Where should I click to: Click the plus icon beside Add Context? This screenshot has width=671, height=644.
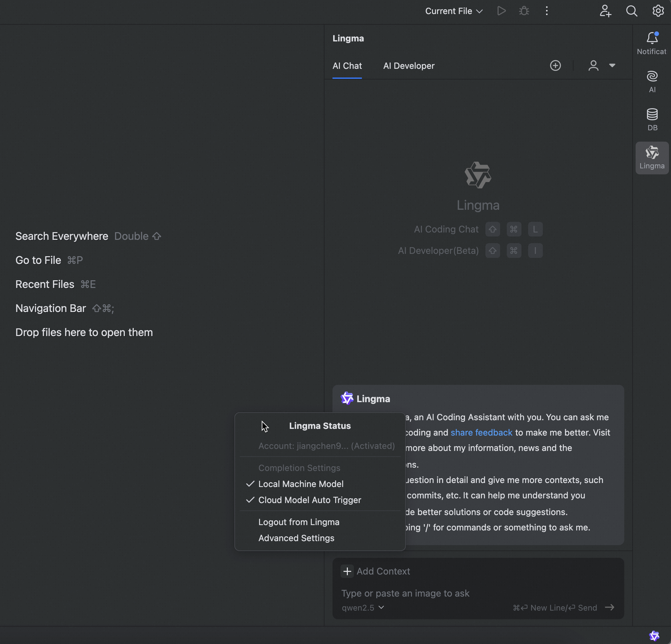[x=347, y=571]
